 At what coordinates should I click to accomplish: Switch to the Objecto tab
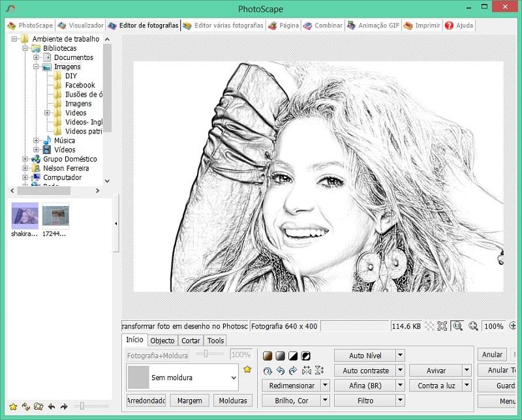[162, 340]
